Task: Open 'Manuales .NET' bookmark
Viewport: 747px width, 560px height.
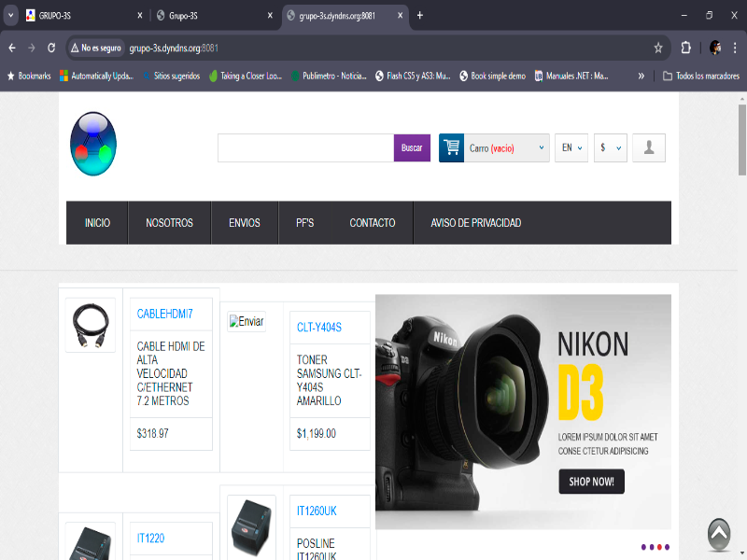Action: 571,77
